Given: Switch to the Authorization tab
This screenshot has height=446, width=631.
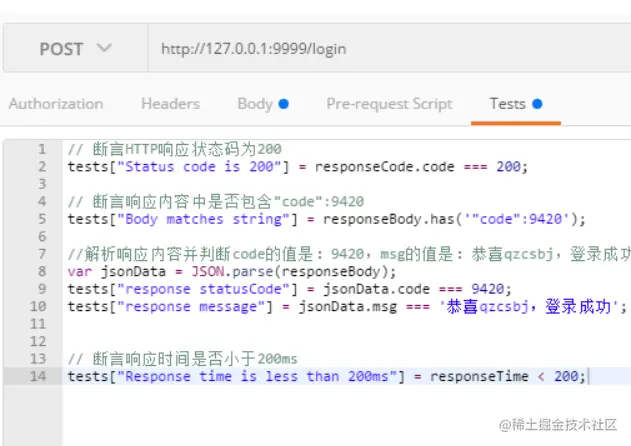Looking at the screenshot, I should click(x=56, y=104).
